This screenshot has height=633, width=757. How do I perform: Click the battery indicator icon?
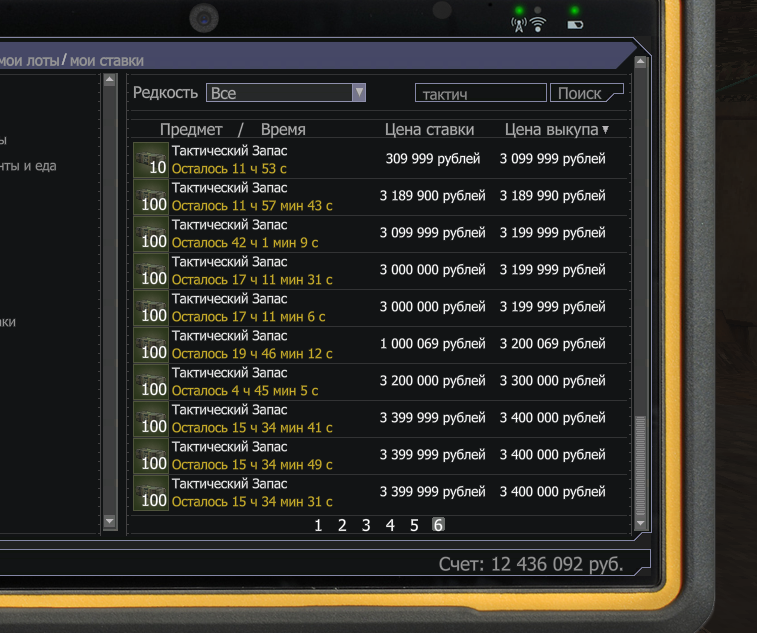coord(575,25)
